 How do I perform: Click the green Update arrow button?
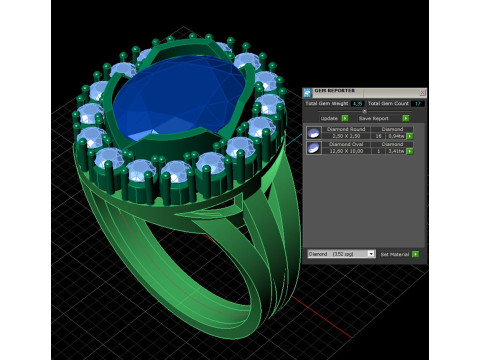pos(345,118)
